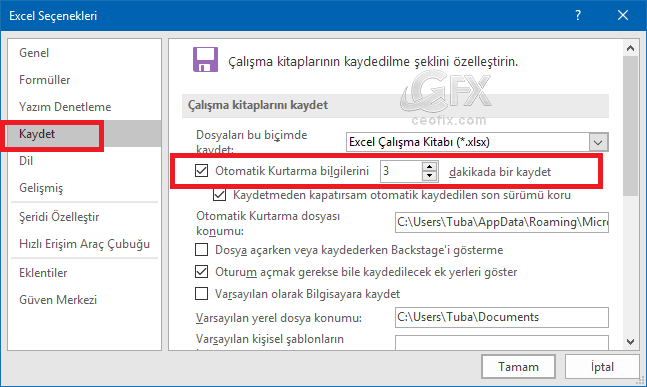
Task: Close the Excel Seçenekleri dialog
Action: (623, 16)
